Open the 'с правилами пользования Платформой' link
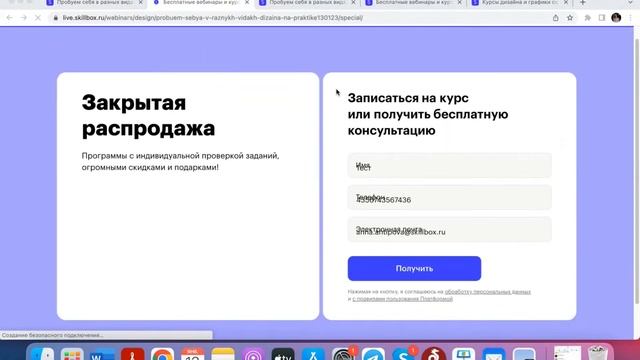 point(402,299)
